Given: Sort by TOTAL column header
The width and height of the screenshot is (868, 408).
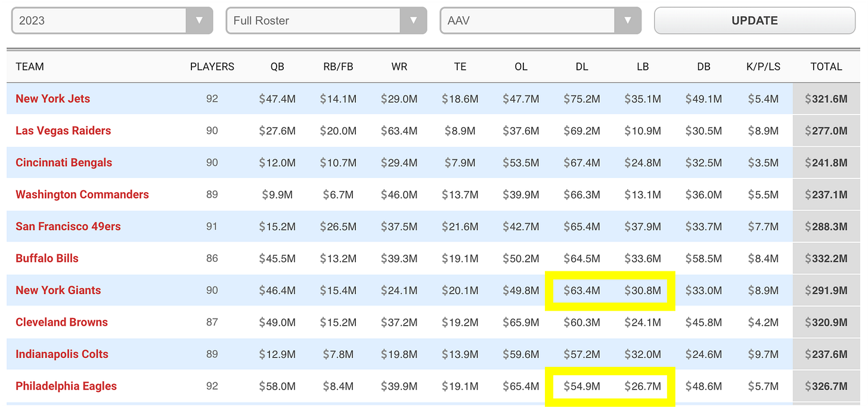Looking at the screenshot, I should pyautogui.click(x=826, y=67).
